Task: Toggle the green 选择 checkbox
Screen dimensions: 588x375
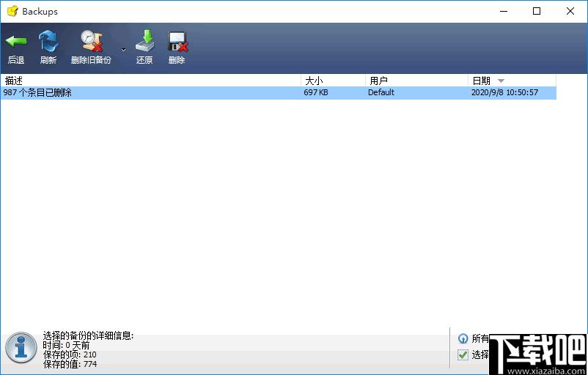Action: [463, 354]
